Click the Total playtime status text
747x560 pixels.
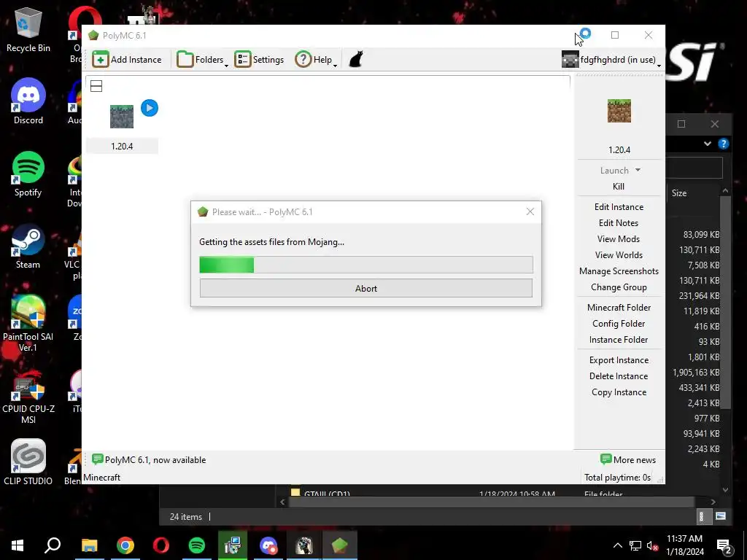pos(617,477)
